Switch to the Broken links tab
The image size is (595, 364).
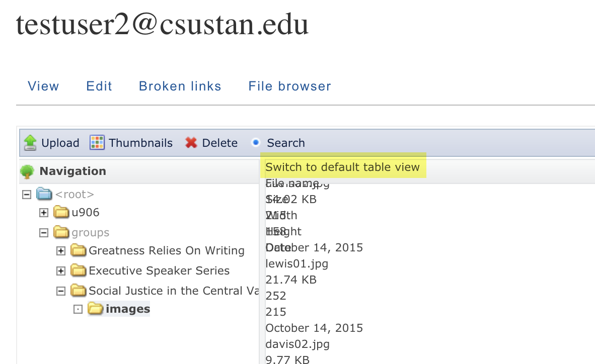pyautogui.click(x=180, y=86)
